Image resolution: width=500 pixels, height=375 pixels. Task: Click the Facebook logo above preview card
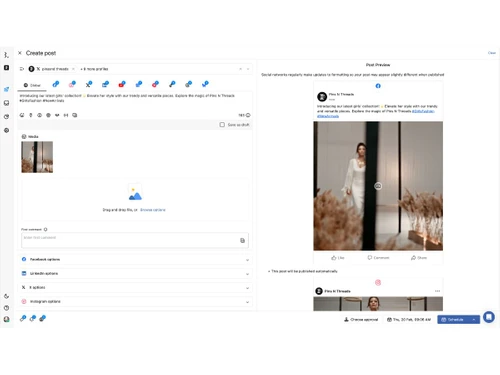point(378,86)
